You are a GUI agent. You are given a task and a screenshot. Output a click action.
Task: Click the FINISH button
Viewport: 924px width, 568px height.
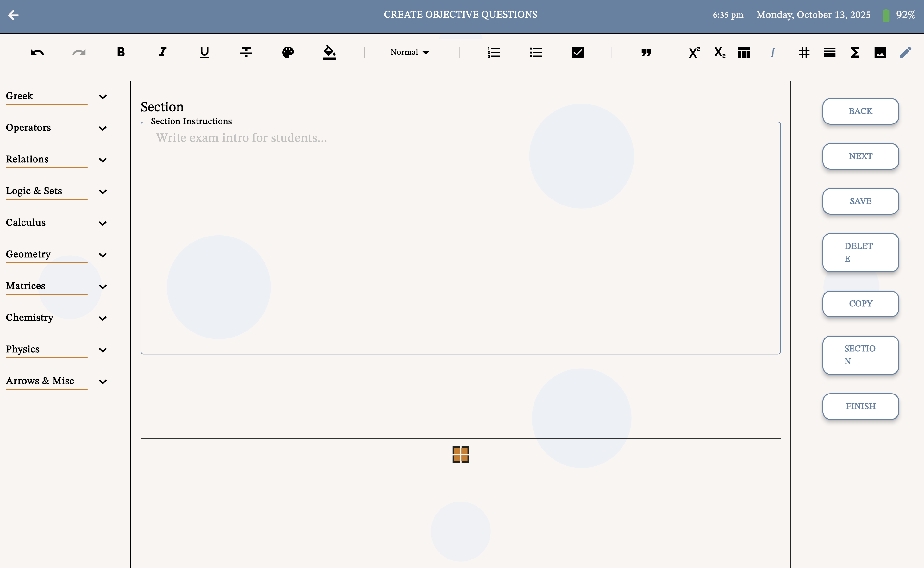click(860, 406)
